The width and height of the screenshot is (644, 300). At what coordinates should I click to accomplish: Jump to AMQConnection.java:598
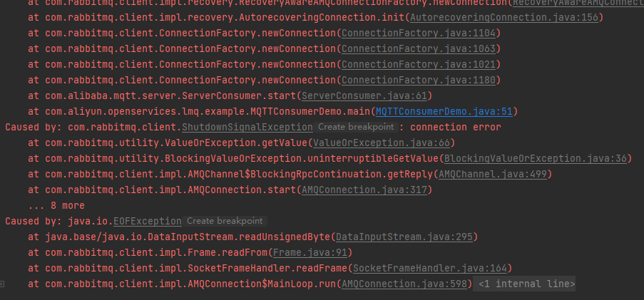[x=404, y=284]
